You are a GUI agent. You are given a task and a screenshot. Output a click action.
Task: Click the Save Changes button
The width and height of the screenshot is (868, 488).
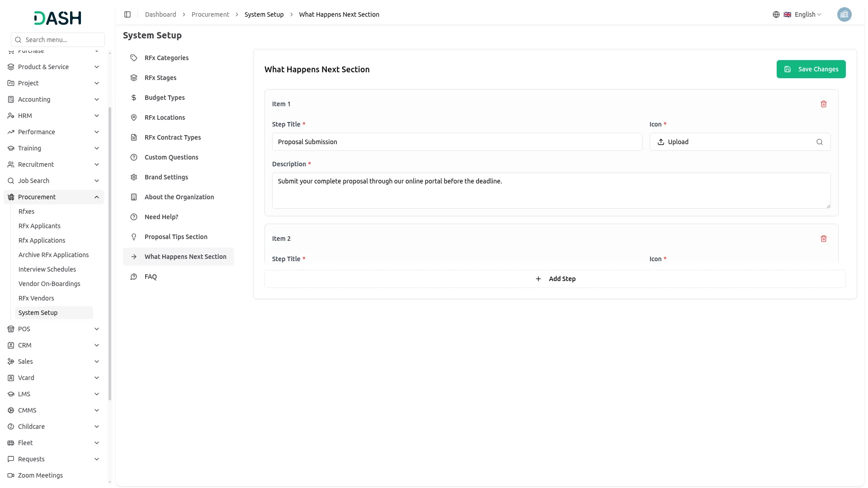(x=811, y=69)
